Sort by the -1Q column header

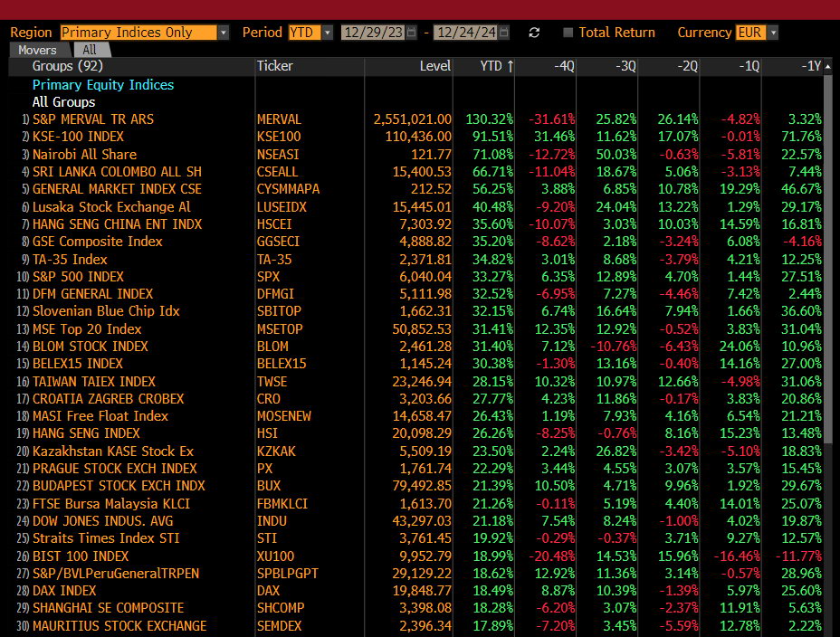click(749, 66)
